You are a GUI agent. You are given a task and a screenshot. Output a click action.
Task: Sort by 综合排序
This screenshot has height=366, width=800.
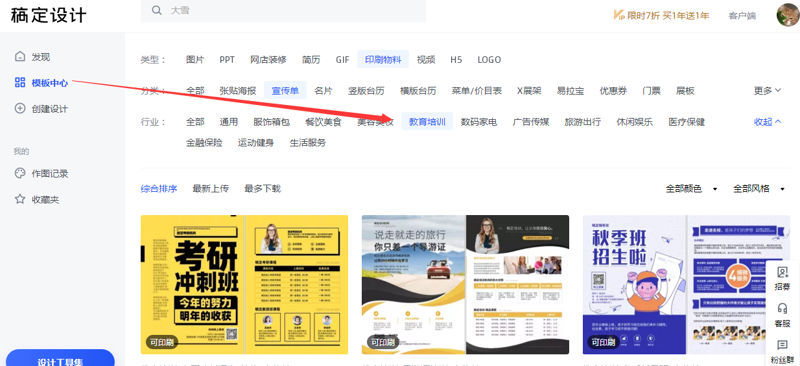pos(159,189)
